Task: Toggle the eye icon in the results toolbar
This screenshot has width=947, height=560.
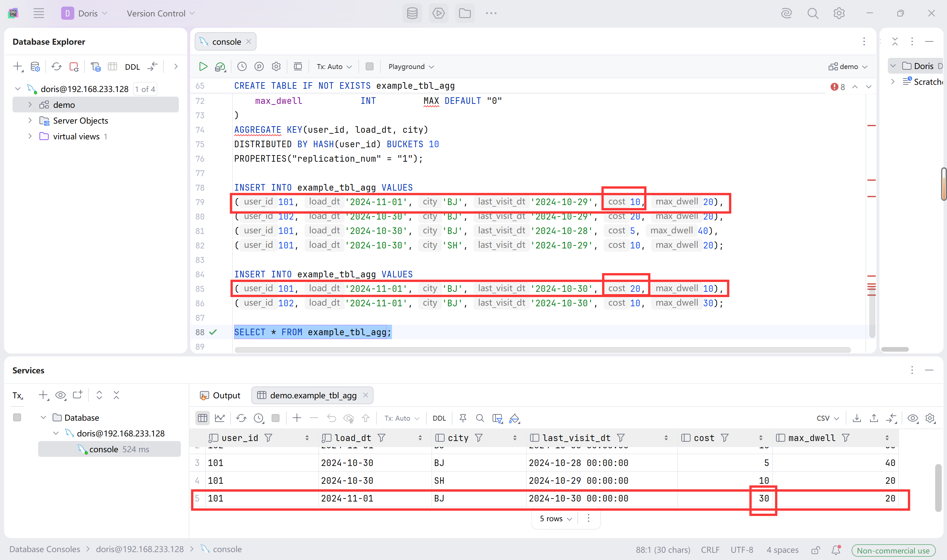Action: [913, 418]
